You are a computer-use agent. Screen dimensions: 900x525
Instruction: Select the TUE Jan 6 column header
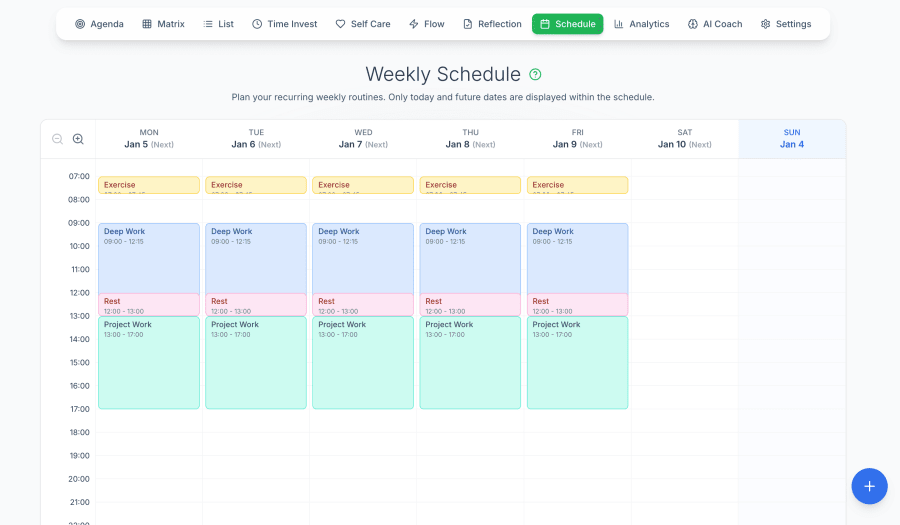[256, 139]
